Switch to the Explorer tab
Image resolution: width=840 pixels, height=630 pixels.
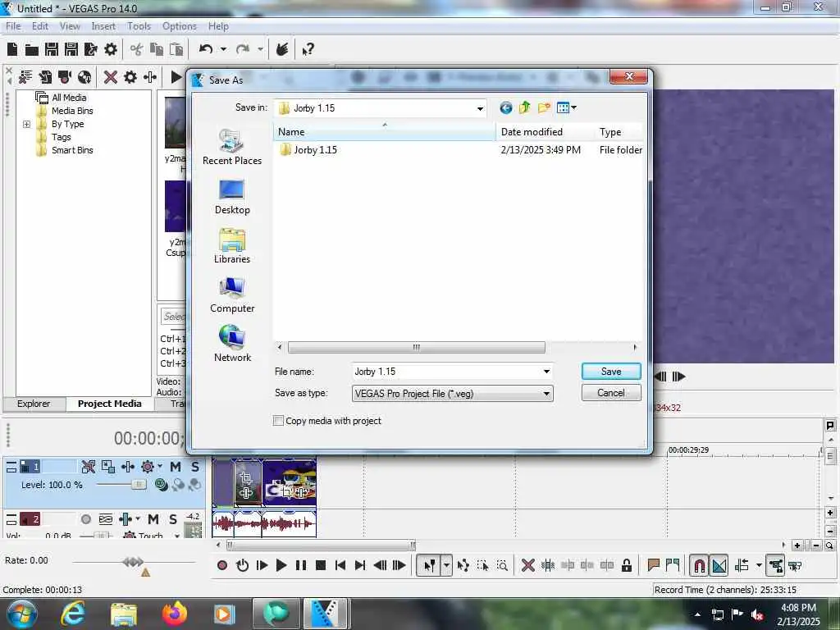click(x=33, y=404)
